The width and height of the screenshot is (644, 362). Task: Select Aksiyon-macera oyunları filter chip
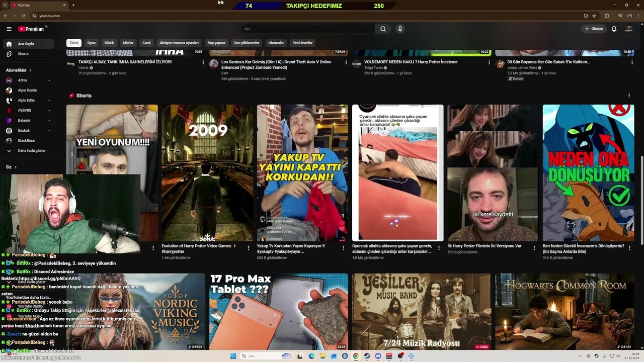pyautogui.click(x=179, y=43)
